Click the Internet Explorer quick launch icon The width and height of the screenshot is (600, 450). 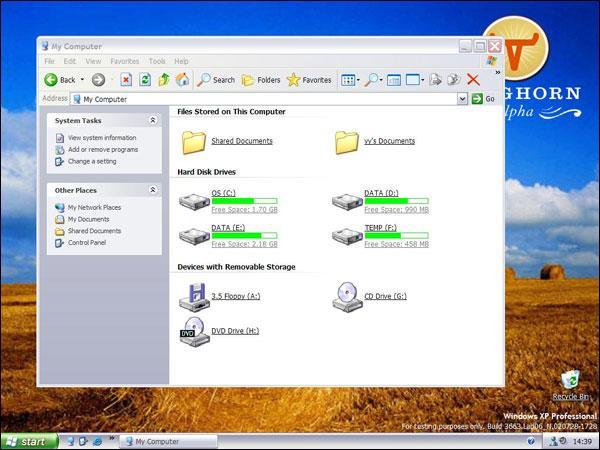pos(97,442)
